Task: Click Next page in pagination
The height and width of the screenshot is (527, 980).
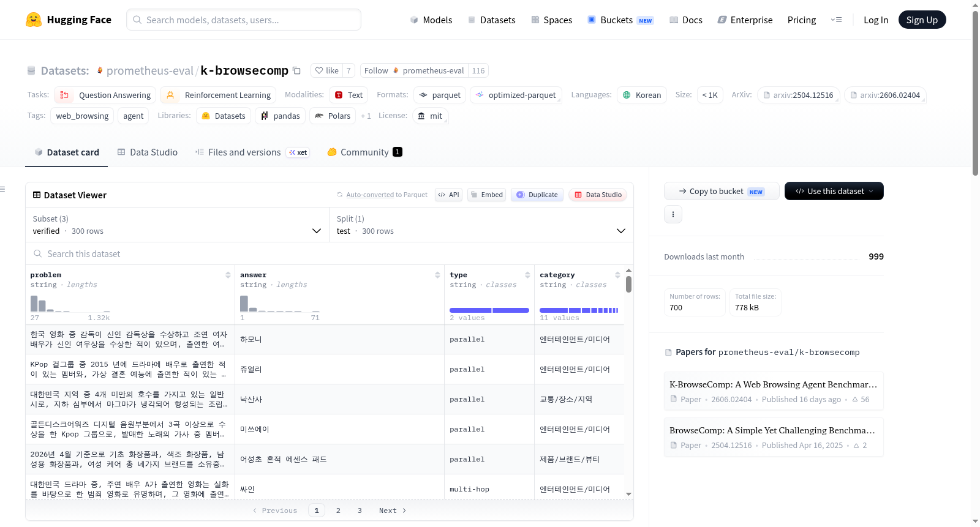Action: tap(393, 510)
